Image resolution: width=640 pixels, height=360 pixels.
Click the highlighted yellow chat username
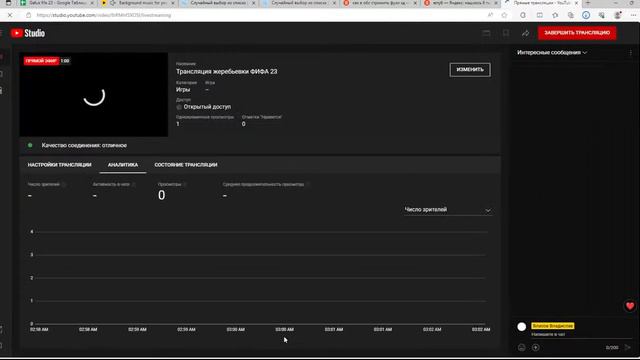click(x=553, y=326)
